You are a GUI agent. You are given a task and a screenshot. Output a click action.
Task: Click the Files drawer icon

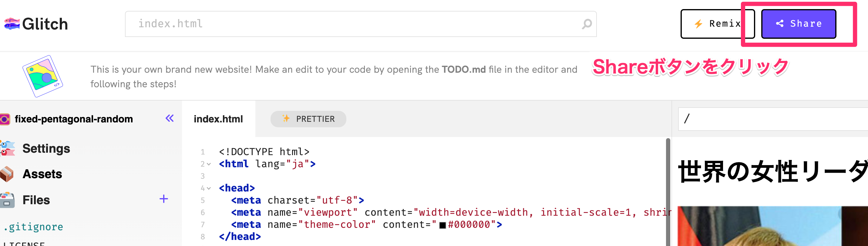coord(7,200)
